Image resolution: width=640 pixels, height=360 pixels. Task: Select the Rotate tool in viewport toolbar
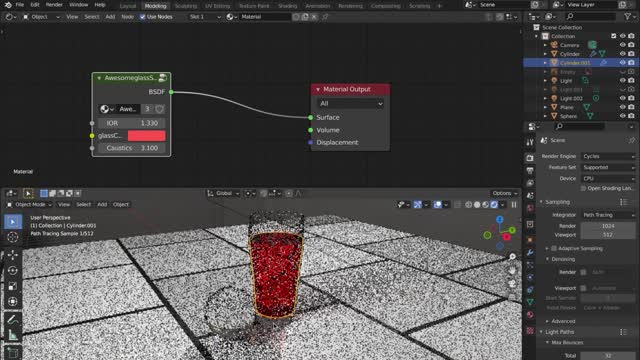coord(13,270)
